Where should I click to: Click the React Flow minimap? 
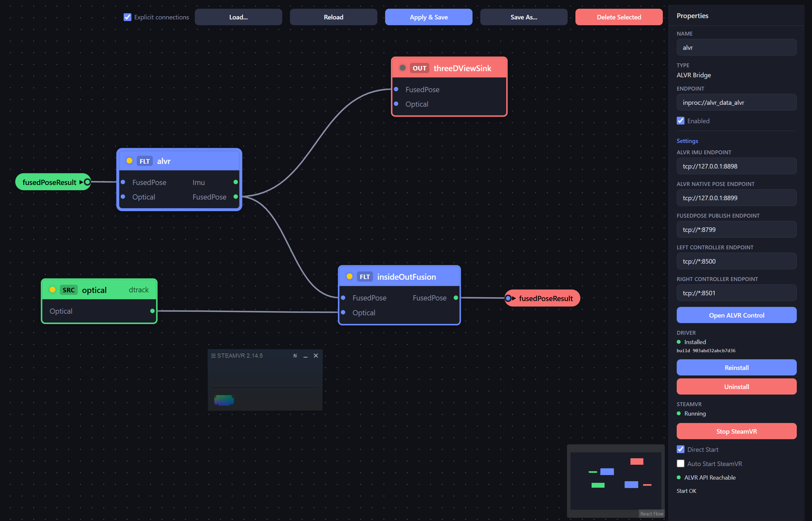point(615,480)
